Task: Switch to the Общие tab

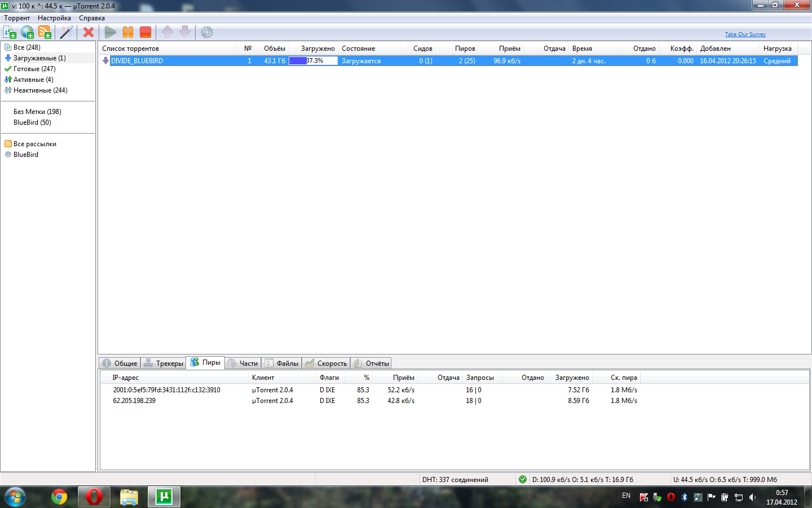Action: [120, 363]
